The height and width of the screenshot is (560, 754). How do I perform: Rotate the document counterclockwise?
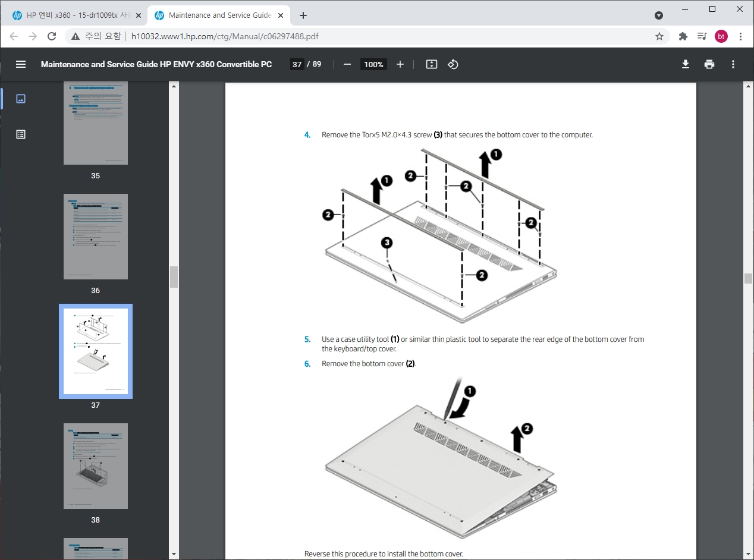[x=453, y=64]
